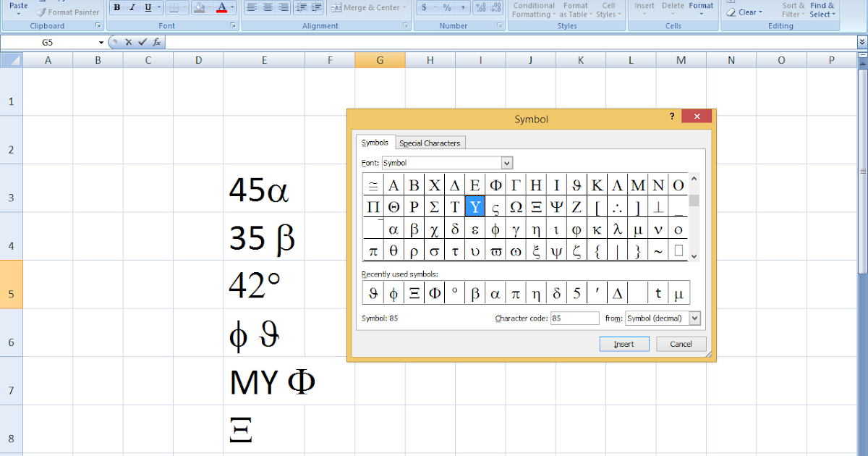Center text horizontally
This screenshot has height=456, width=868.
pos(267,8)
